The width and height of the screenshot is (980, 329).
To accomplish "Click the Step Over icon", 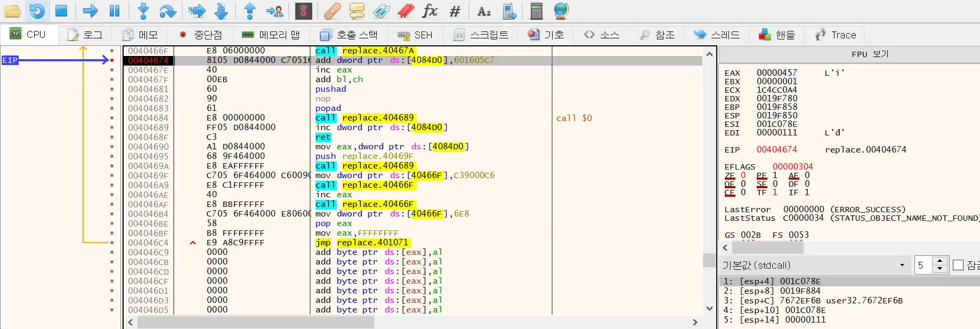I will tap(167, 11).
